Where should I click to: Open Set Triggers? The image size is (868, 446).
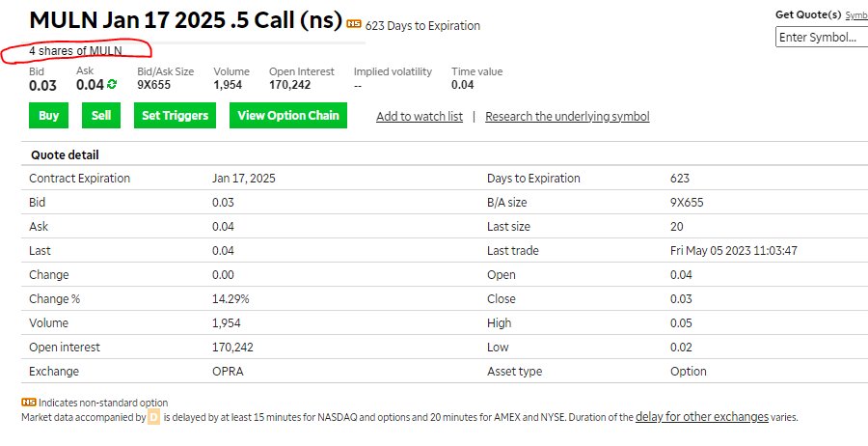[x=175, y=115]
